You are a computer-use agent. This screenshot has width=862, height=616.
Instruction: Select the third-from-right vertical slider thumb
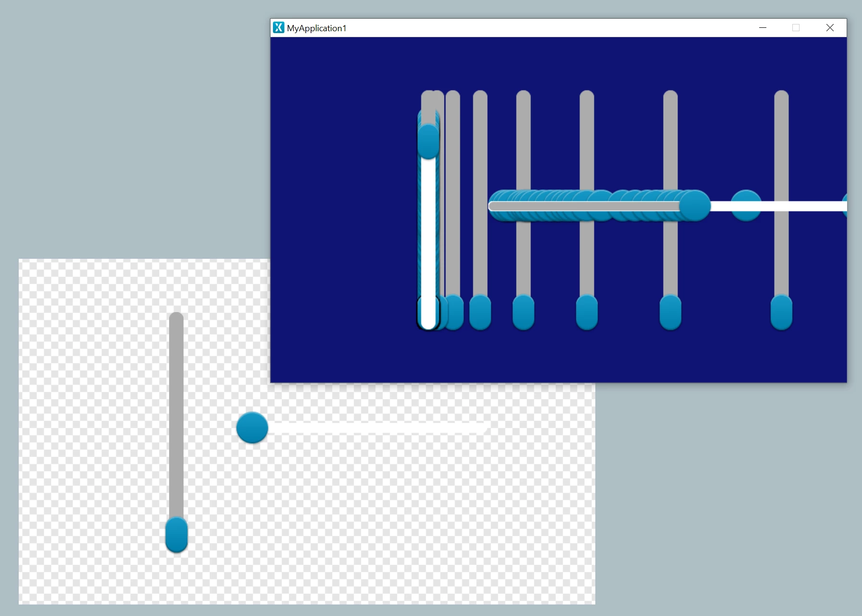click(x=587, y=312)
